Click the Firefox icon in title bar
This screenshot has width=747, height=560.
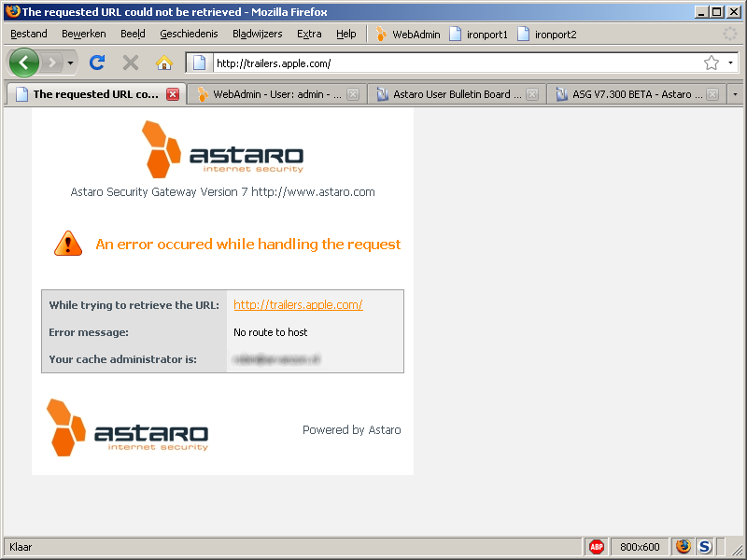[13, 11]
